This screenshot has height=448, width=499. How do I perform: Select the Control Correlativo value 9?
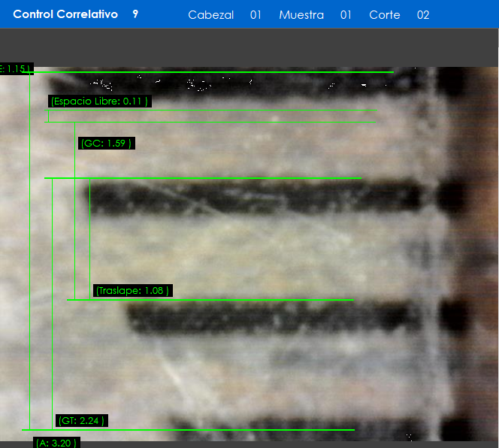pos(135,14)
